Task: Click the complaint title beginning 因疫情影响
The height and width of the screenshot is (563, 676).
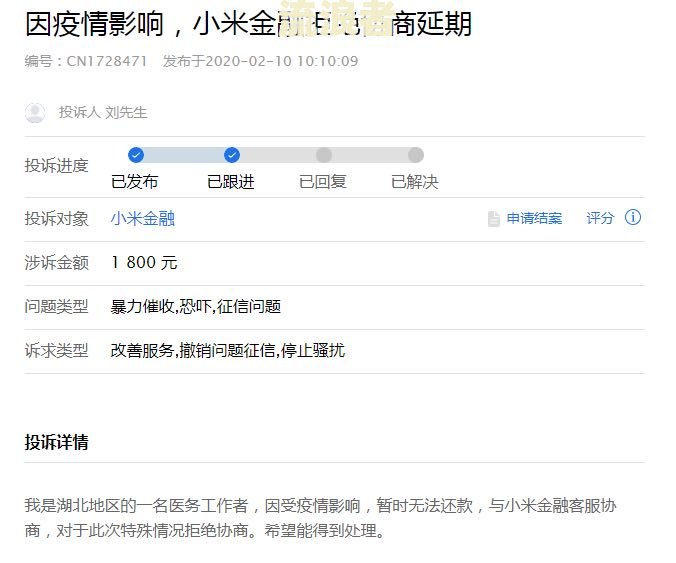Action: pyautogui.click(x=248, y=24)
